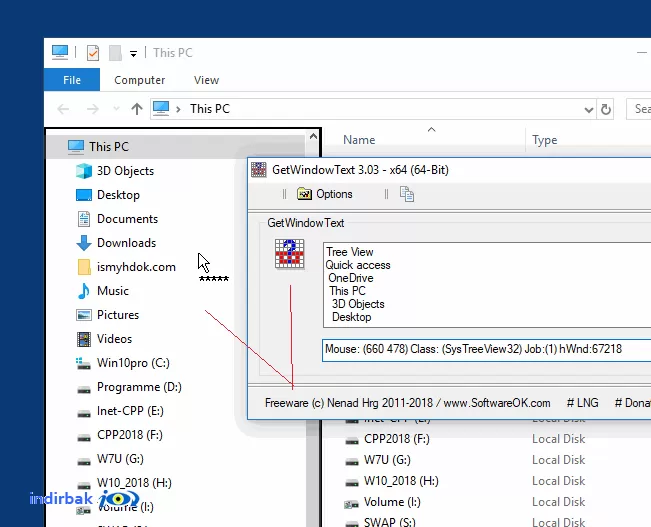The height and width of the screenshot is (527, 651).
Task: Click Quick access line in captured text box
Action: coord(358,265)
